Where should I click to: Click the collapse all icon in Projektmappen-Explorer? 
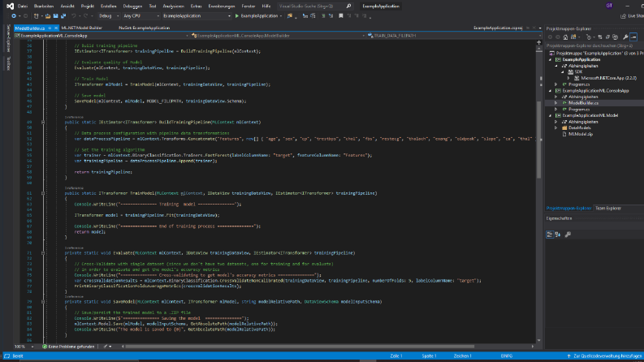(x=607, y=37)
